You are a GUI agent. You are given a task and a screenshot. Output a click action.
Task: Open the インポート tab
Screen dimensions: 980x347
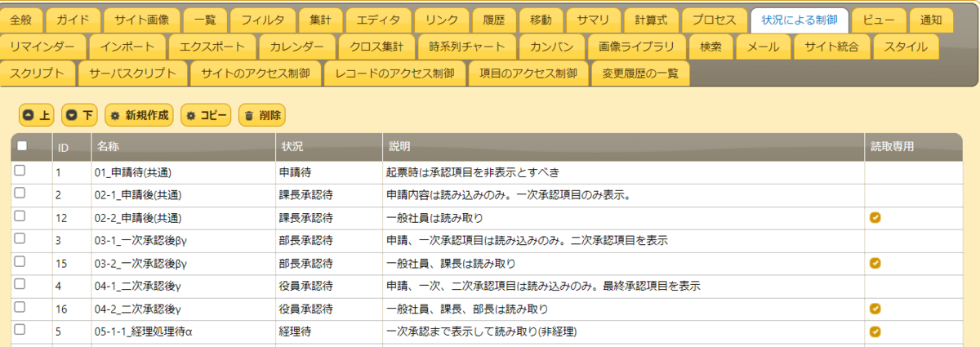point(127,47)
